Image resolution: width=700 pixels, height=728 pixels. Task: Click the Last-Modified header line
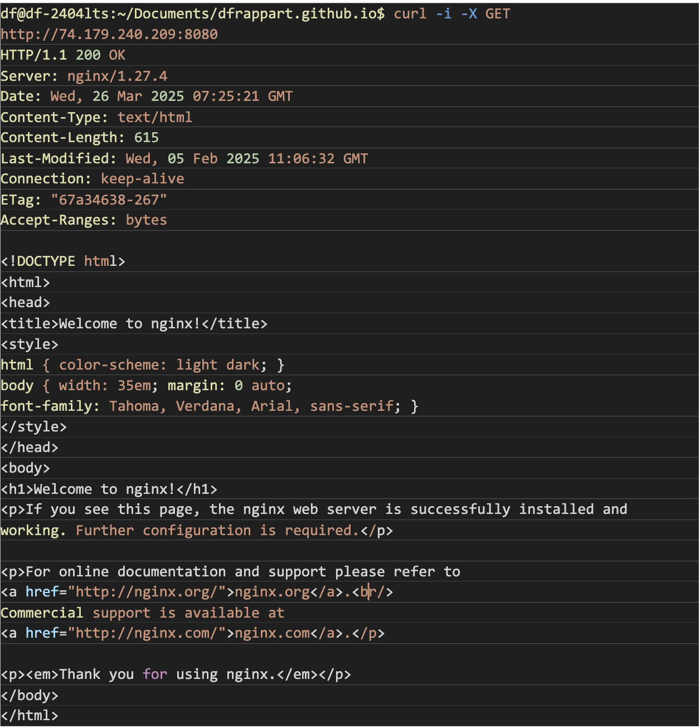coord(184,159)
